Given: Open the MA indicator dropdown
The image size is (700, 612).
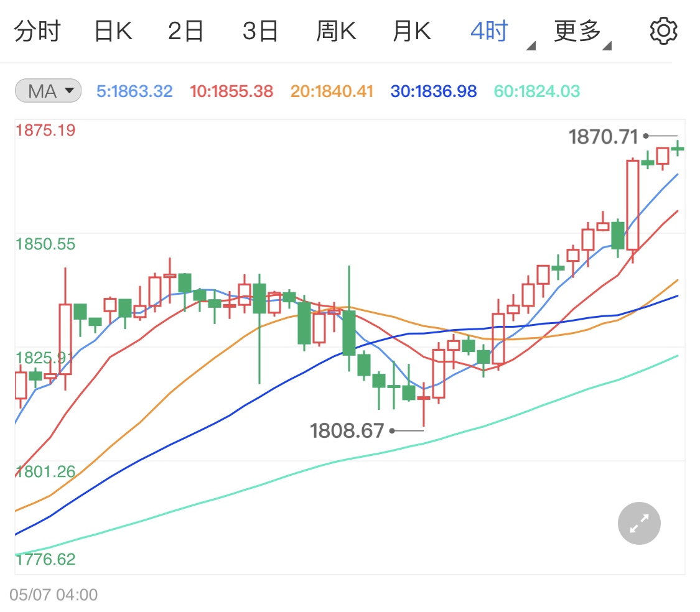Looking at the screenshot, I should tap(48, 91).
